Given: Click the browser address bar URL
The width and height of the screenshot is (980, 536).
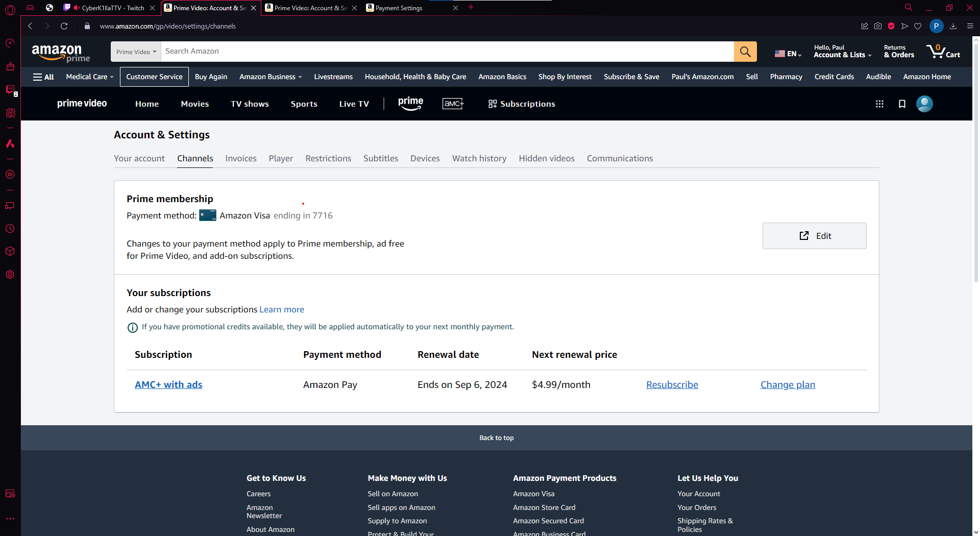Looking at the screenshot, I should [167, 26].
